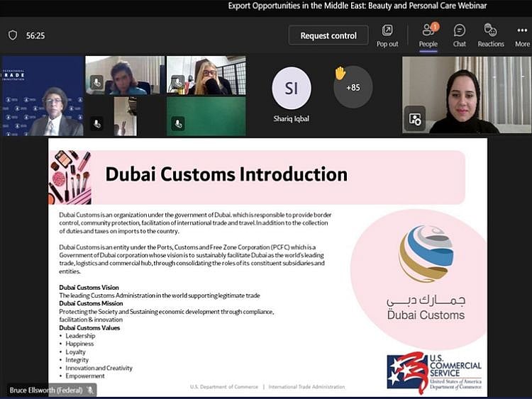
Task: Click presenter icon on hijab woman's video
Action: point(414,119)
